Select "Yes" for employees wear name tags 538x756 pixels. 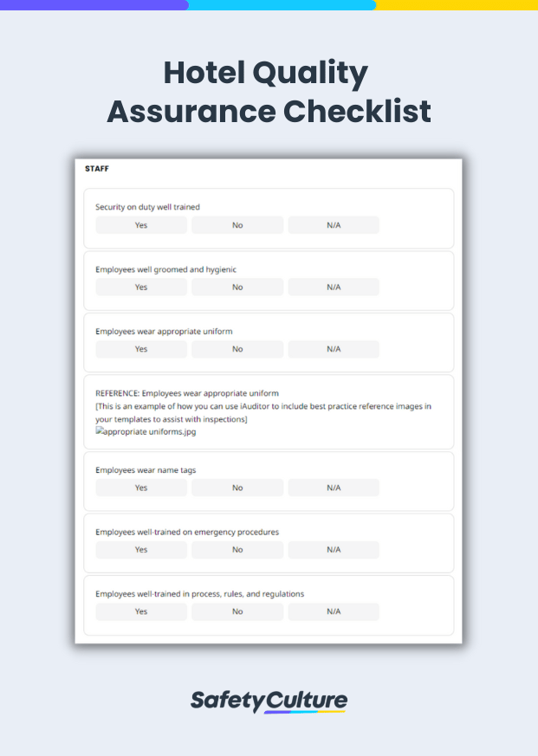click(140, 488)
